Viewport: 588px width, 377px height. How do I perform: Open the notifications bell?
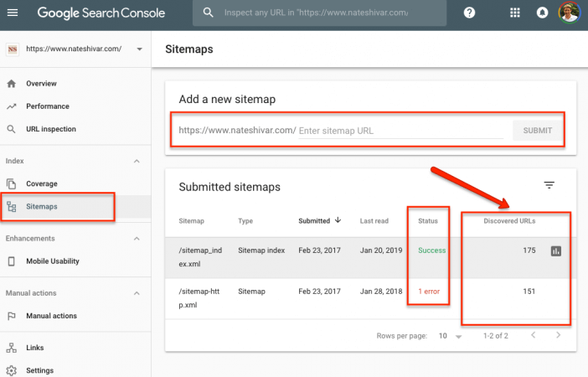click(x=542, y=13)
